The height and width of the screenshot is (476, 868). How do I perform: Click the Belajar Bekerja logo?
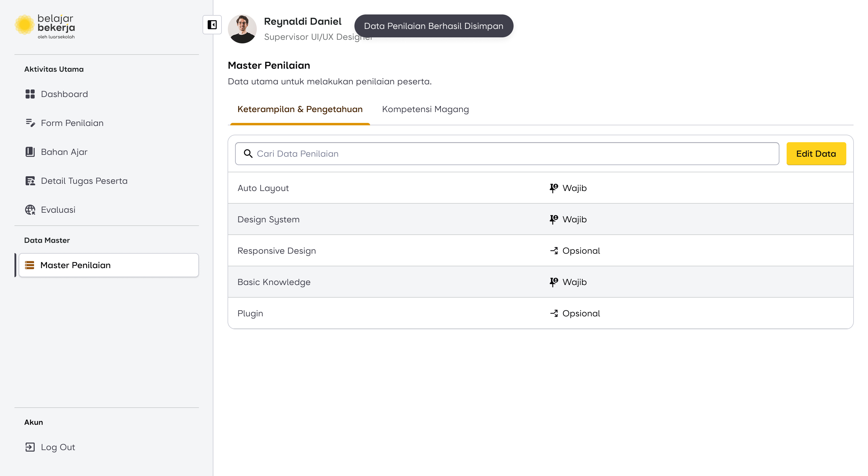[x=45, y=26]
